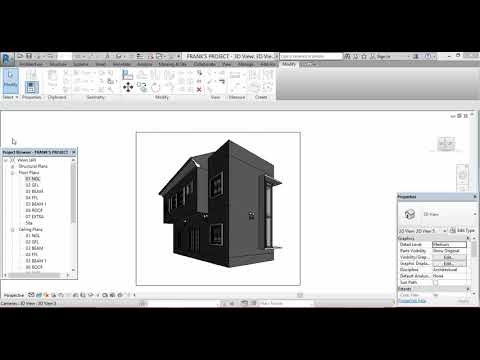Click Sign In in the title bar
Viewport: 480px width, 360px height.
(x=383, y=56)
